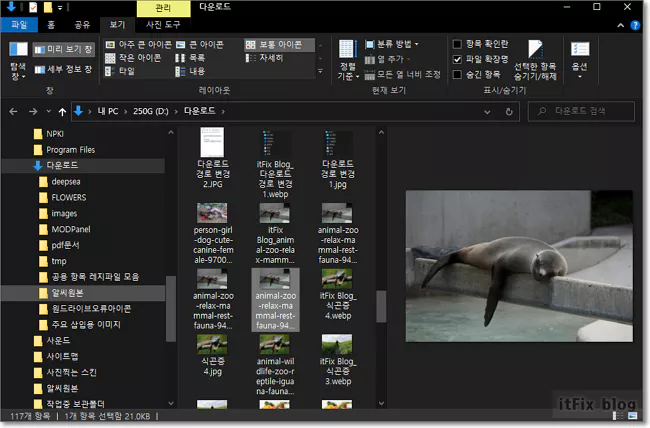Click Add columns (열 추가) button

388,59
